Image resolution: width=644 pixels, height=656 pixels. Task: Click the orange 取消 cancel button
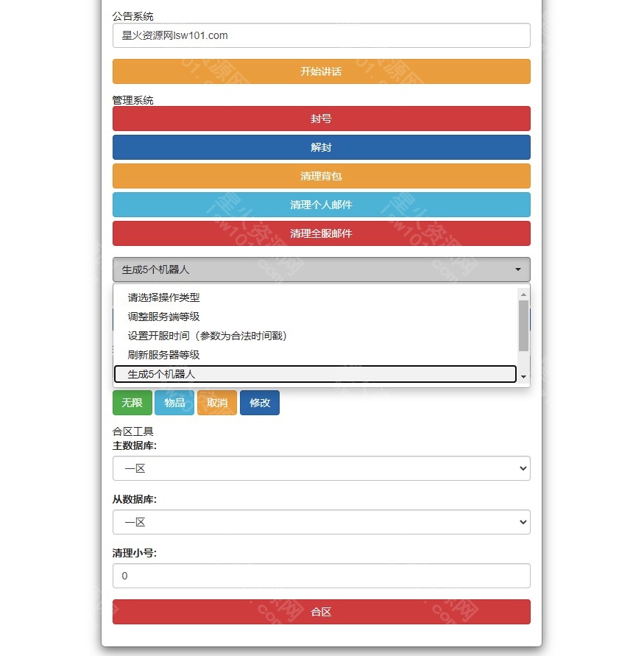pos(216,403)
